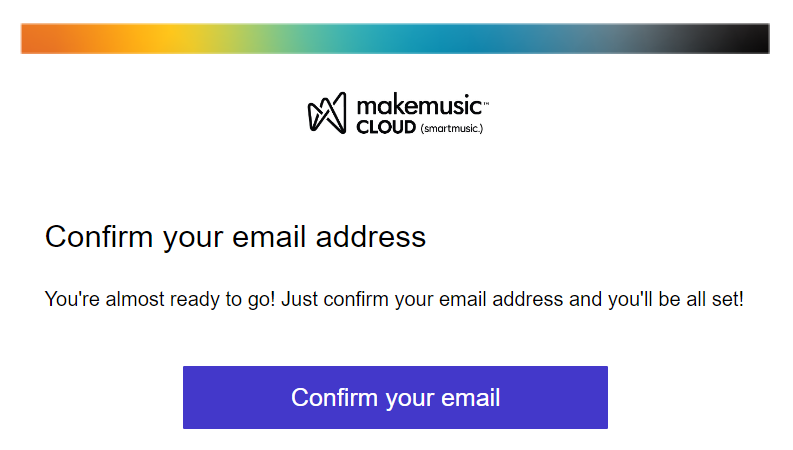The image size is (793, 450).
Task: Click the 'You're almost ready to go!' sentence
Action: [160, 299]
